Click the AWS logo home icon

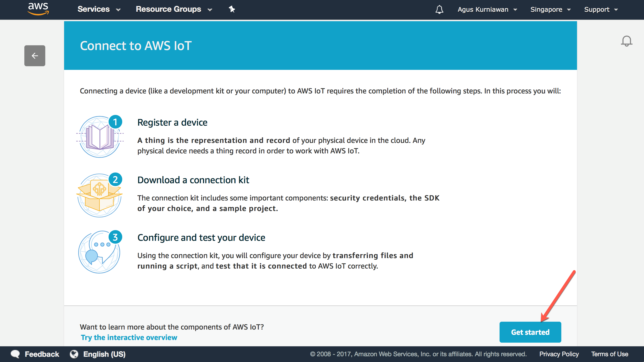[38, 9]
